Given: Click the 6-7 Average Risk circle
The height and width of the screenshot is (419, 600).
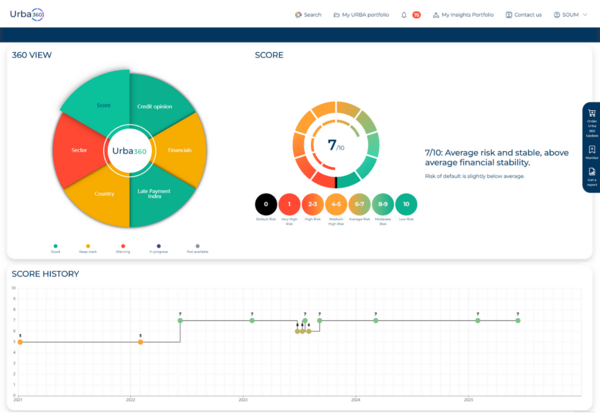Looking at the screenshot, I should coord(359,204).
